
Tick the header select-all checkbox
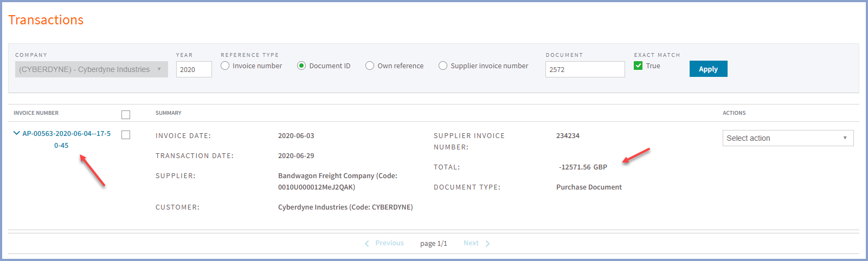point(126,115)
